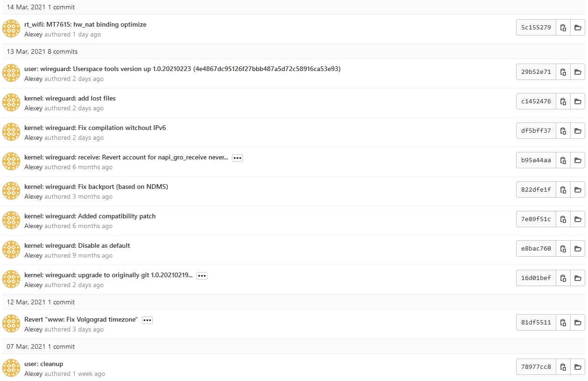
Task: Copy commit SHA 7e89f51c
Action: point(563,219)
